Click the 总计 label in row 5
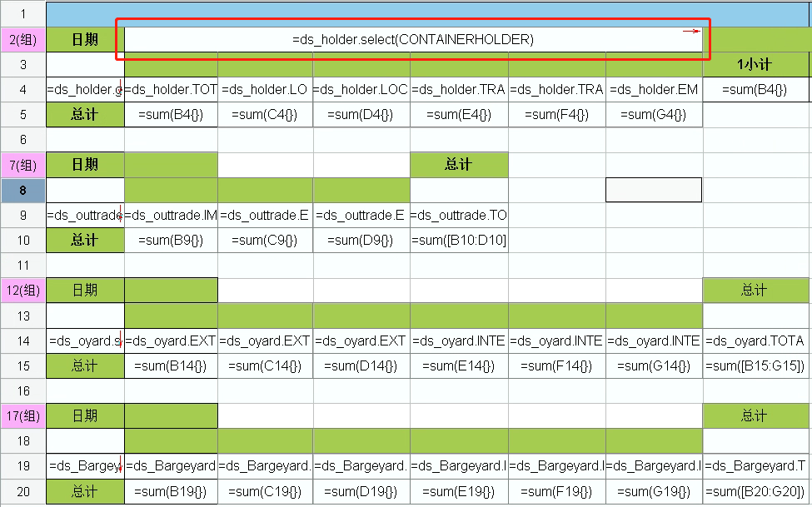 tap(85, 114)
